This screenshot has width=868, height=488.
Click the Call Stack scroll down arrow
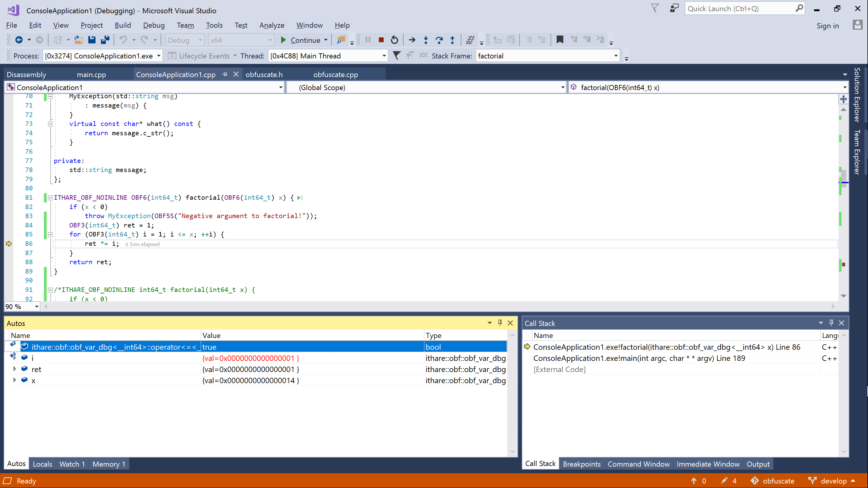(843, 452)
